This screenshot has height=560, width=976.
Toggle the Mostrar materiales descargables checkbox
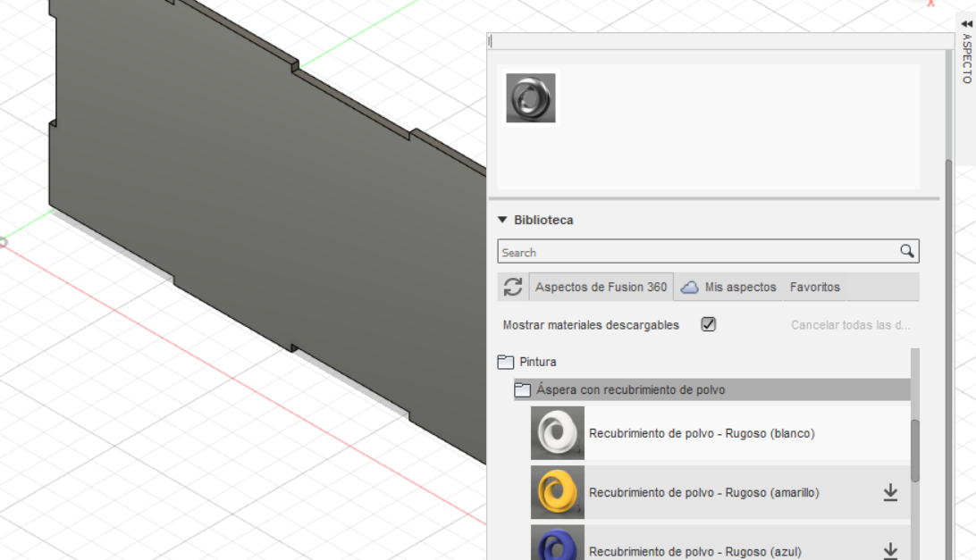(x=708, y=324)
